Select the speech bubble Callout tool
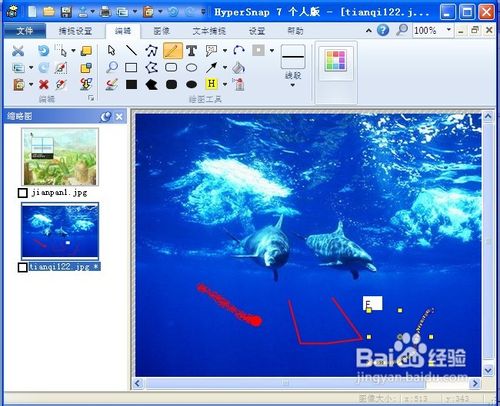 point(211,51)
